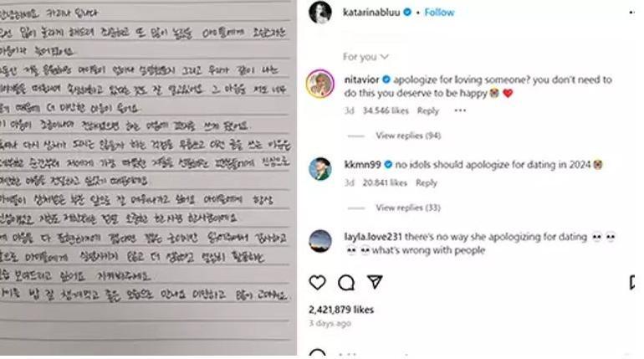This screenshot has width=644, height=359.
Task: Expand View replies (33) under kkmn99
Action: click(x=408, y=208)
